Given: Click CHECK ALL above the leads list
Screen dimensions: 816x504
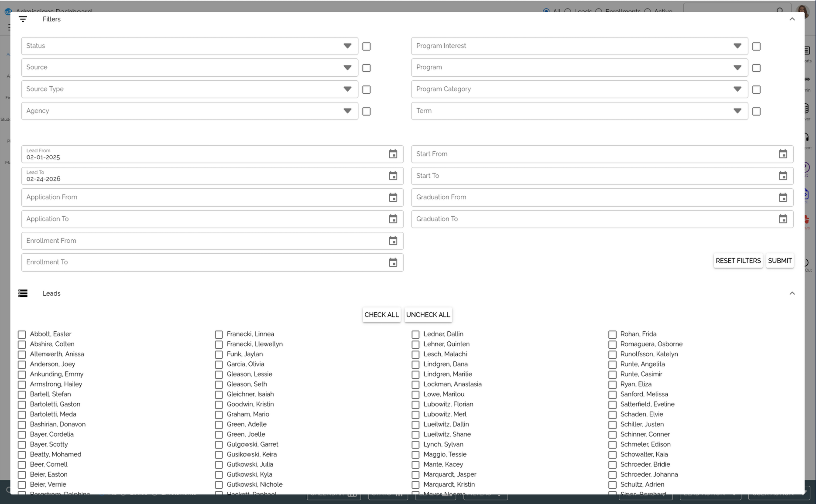Looking at the screenshot, I should tap(381, 314).
